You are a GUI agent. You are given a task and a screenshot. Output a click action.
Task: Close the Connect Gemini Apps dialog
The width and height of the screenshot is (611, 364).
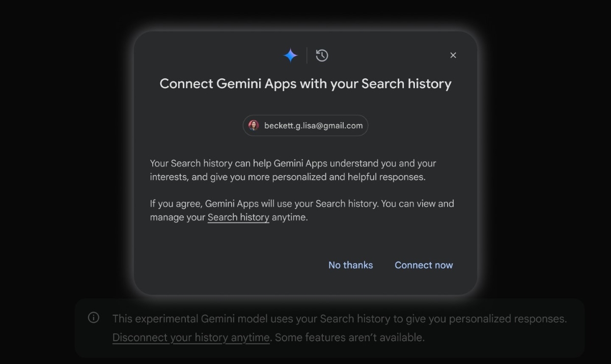pyautogui.click(x=453, y=55)
